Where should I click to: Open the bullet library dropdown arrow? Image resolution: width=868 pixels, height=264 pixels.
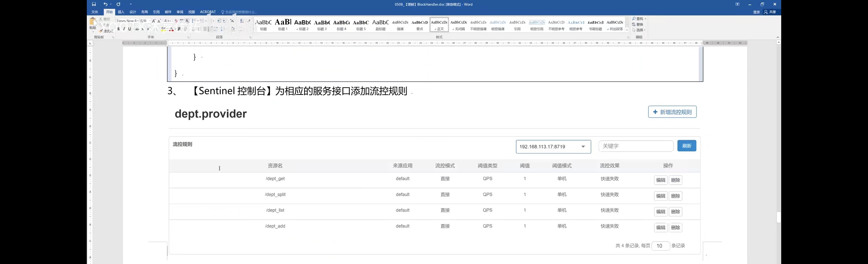point(198,21)
